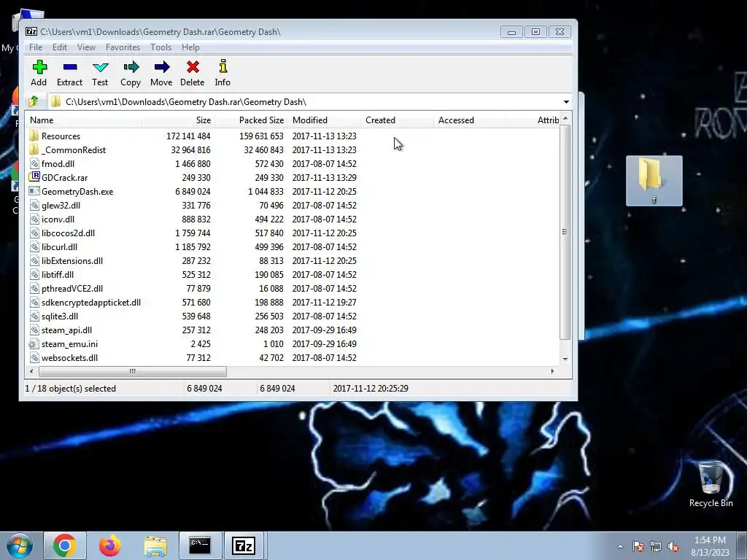This screenshot has height=560, width=747.
Task: Expand the address bar path dropdown
Action: pos(566,102)
